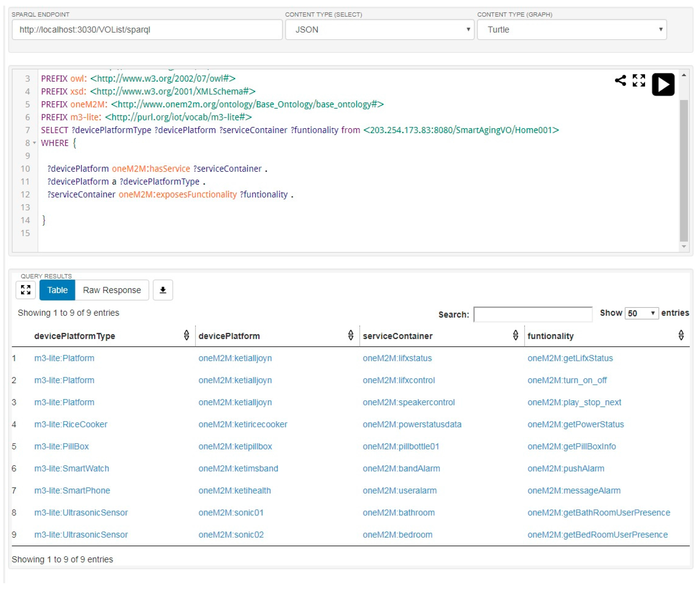Run the SPARQL query with play button

coord(663,84)
